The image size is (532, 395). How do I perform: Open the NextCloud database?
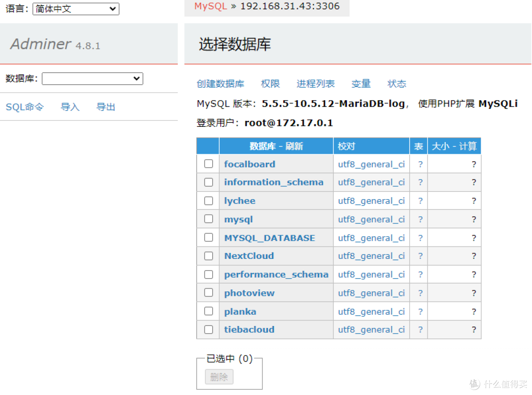[249, 255]
